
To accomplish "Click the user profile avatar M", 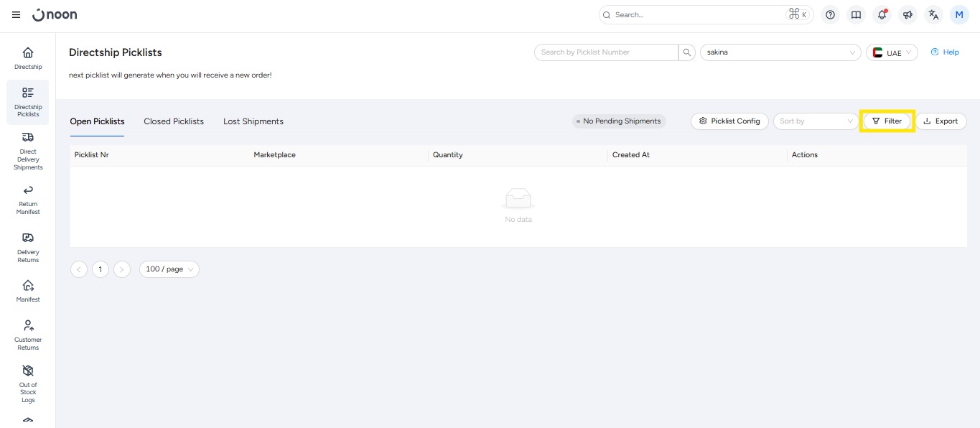I will coord(959,14).
